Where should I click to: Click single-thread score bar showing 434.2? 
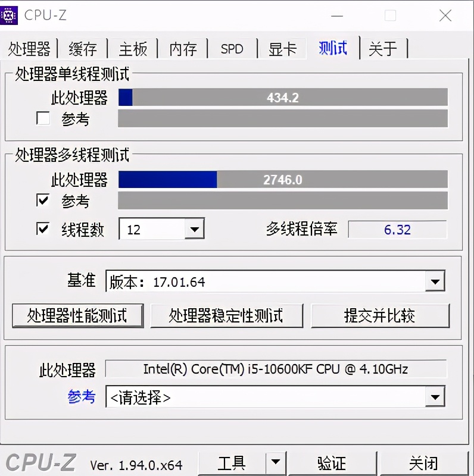coord(283,97)
